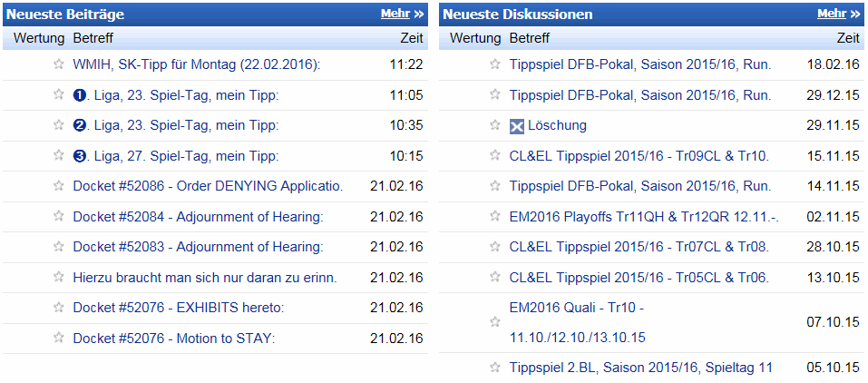
Task: Toggle star rating for 1. Liga 23. Spiel-Tag
Action: (x=59, y=94)
